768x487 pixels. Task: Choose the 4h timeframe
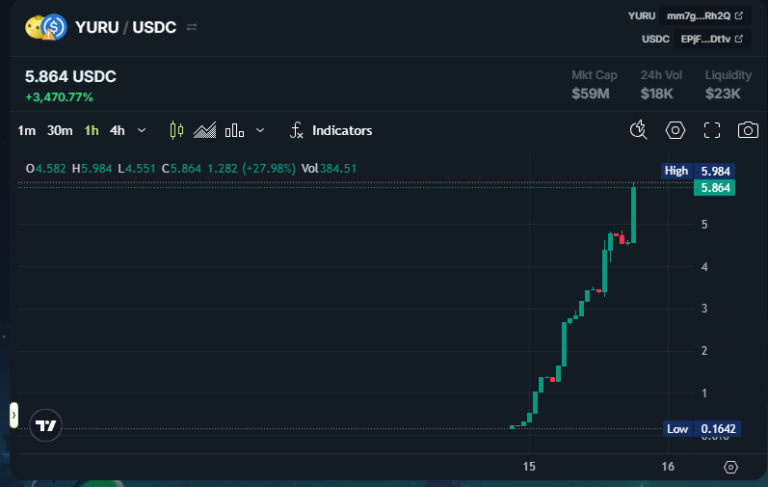point(118,130)
